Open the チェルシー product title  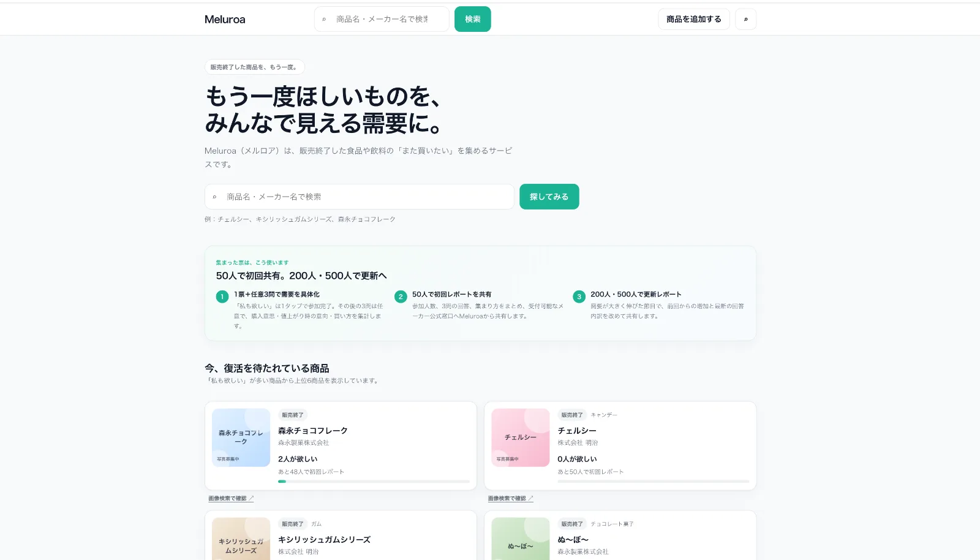coord(577,431)
